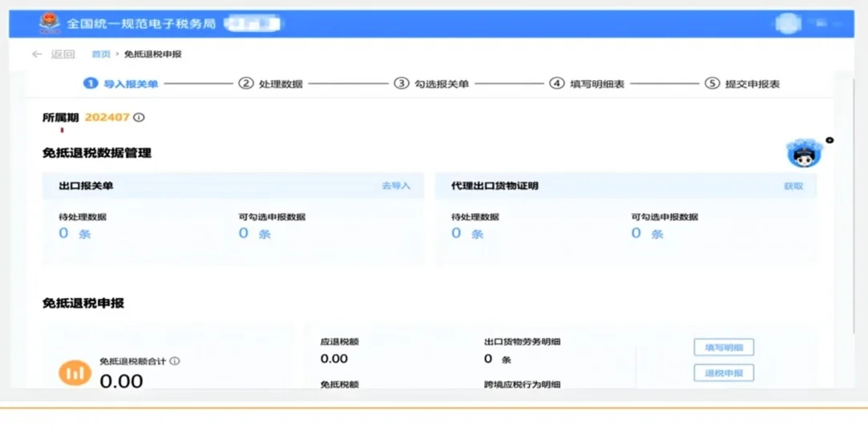Click the tax bureau emblem logo
Screen dimensions: 868x446
coord(49,22)
